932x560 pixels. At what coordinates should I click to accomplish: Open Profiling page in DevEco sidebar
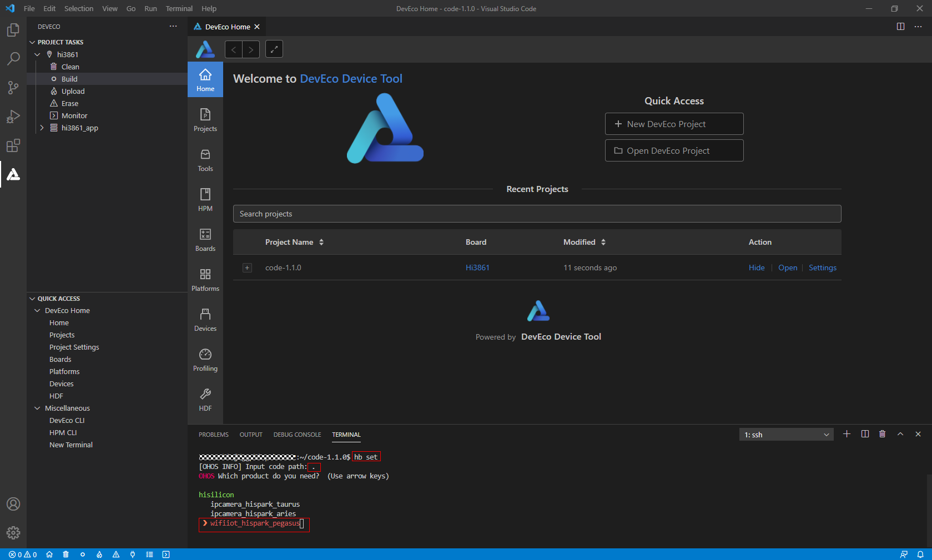[x=205, y=360]
